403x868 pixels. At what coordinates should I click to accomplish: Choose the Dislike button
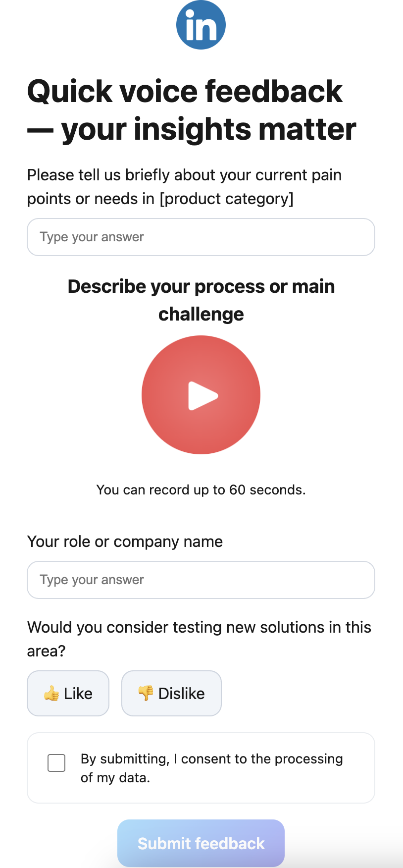171,693
